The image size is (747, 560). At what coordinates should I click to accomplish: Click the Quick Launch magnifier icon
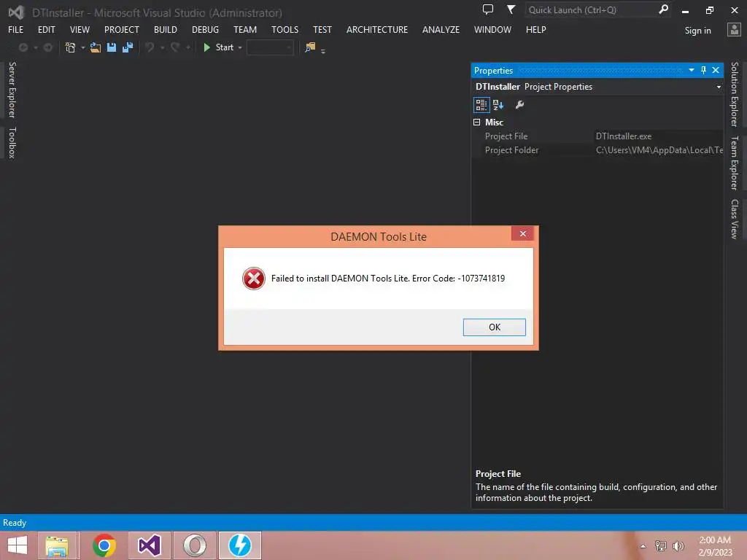coord(663,9)
